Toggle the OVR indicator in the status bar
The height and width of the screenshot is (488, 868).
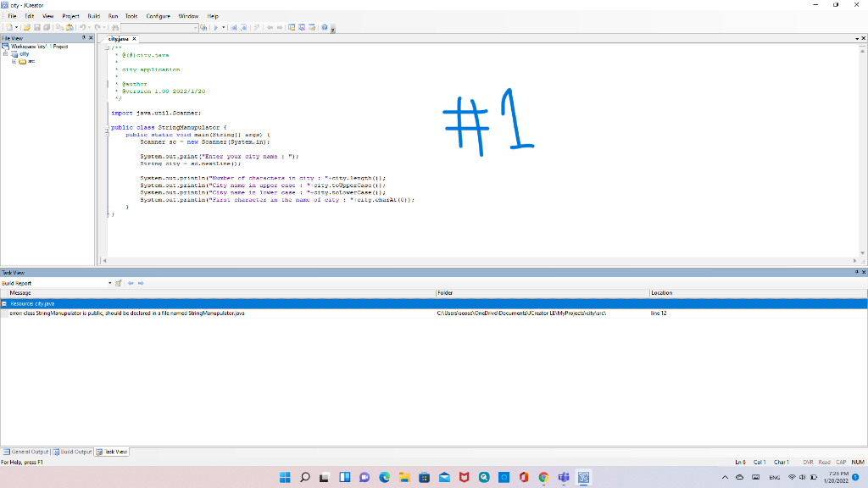pos(808,462)
